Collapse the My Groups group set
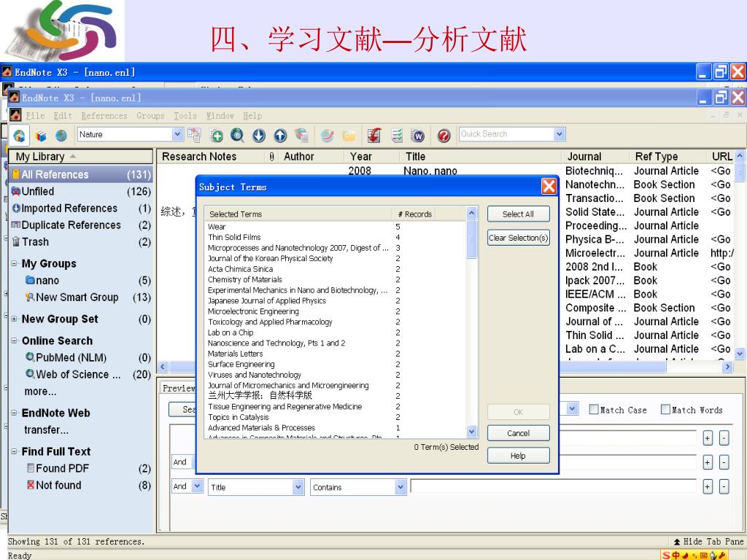The width and height of the screenshot is (747, 560). pos(15,263)
